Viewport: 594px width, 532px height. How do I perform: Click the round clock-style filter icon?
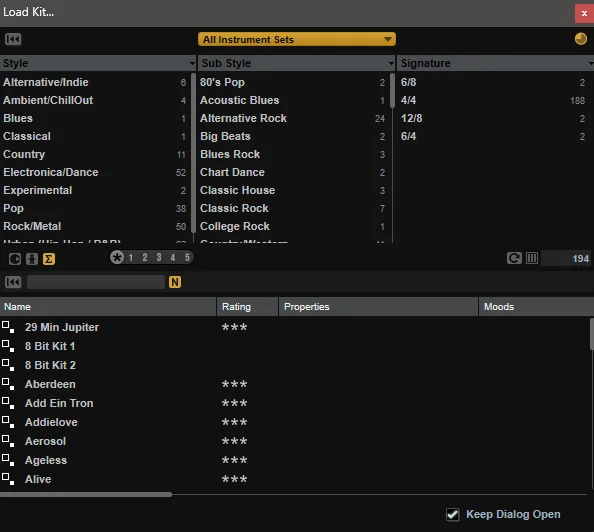[x=15, y=259]
